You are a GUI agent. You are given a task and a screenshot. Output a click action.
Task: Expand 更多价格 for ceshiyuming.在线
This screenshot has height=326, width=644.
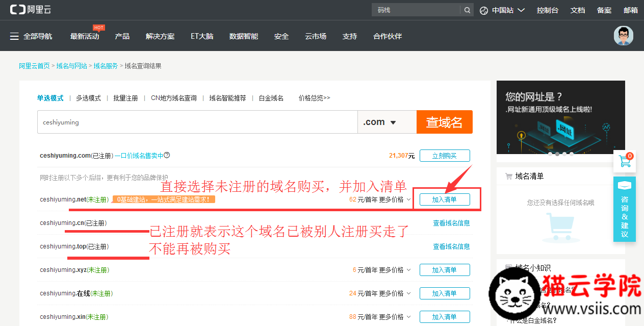395,293
